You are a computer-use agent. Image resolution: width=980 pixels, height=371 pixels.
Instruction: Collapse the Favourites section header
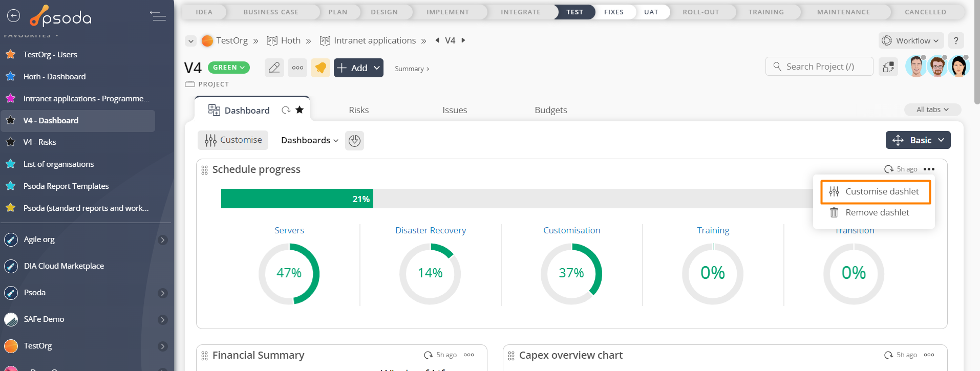[x=31, y=35]
